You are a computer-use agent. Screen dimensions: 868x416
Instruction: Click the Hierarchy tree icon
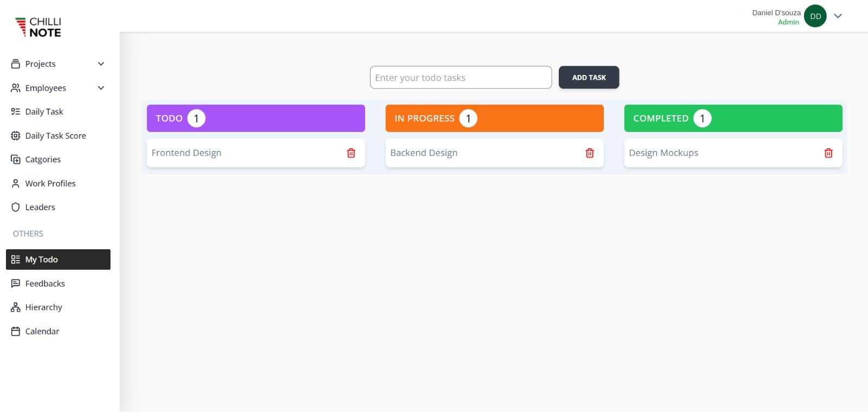point(16,307)
